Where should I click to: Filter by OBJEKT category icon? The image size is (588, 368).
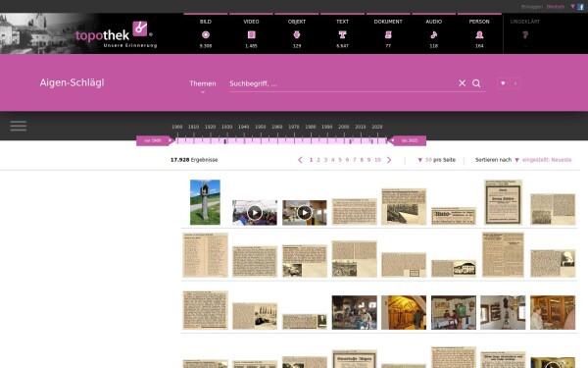point(297,35)
